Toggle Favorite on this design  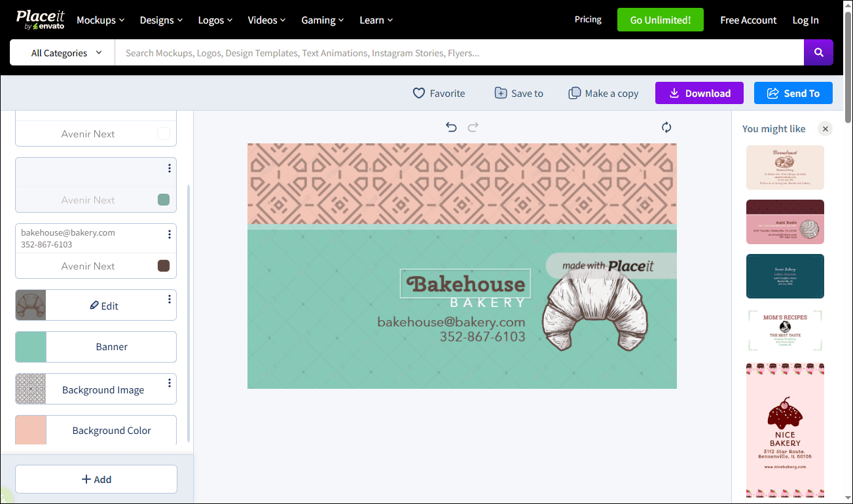point(420,93)
